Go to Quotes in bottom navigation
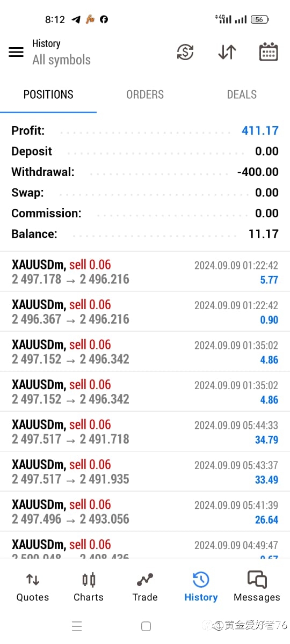Viewport: 290px width, 644px height. [33, 587]
